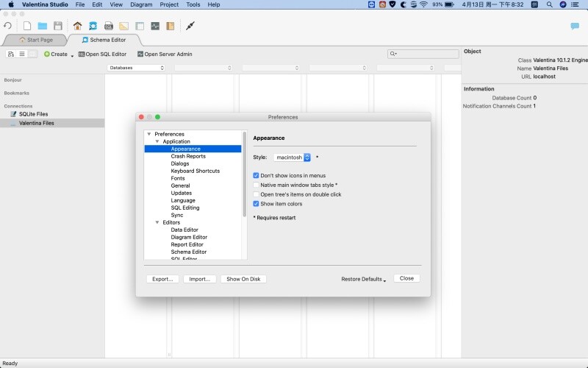Switch Schema Editor to column view mode

click(x=32, y=54)
